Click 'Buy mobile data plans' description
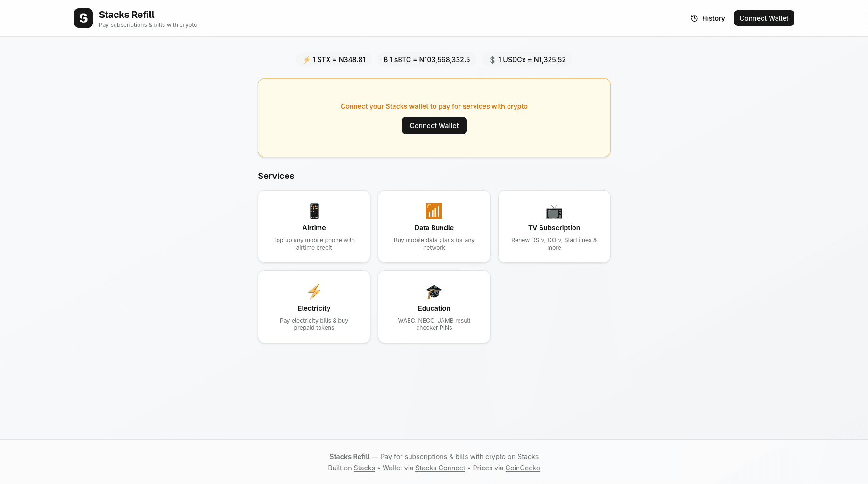The height and width of the screenshot is (484, 868). coord(434,244)
